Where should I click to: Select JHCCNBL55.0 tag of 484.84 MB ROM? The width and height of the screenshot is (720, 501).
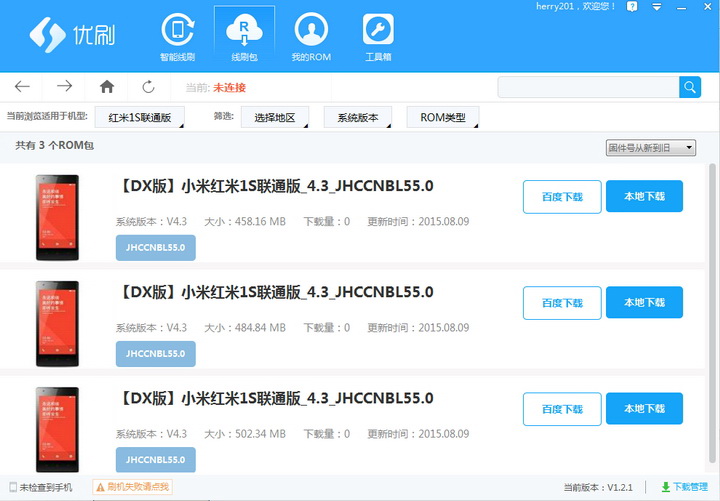point(156,354)
